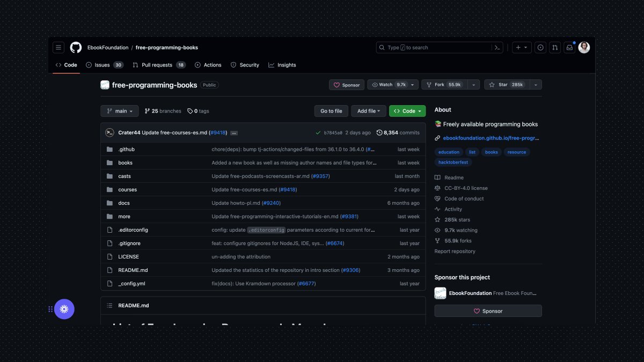
Task: Open the create new plus dropdown
Action: click(521, 47)
